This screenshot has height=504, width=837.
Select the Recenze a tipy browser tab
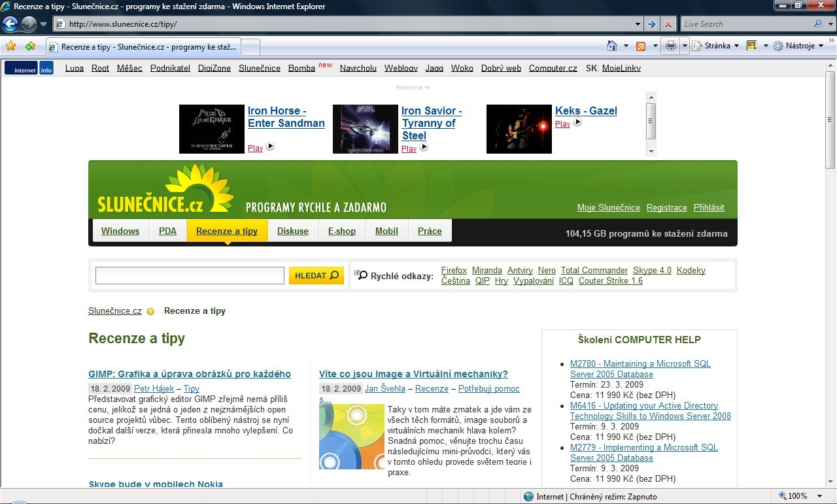[143, 47]
